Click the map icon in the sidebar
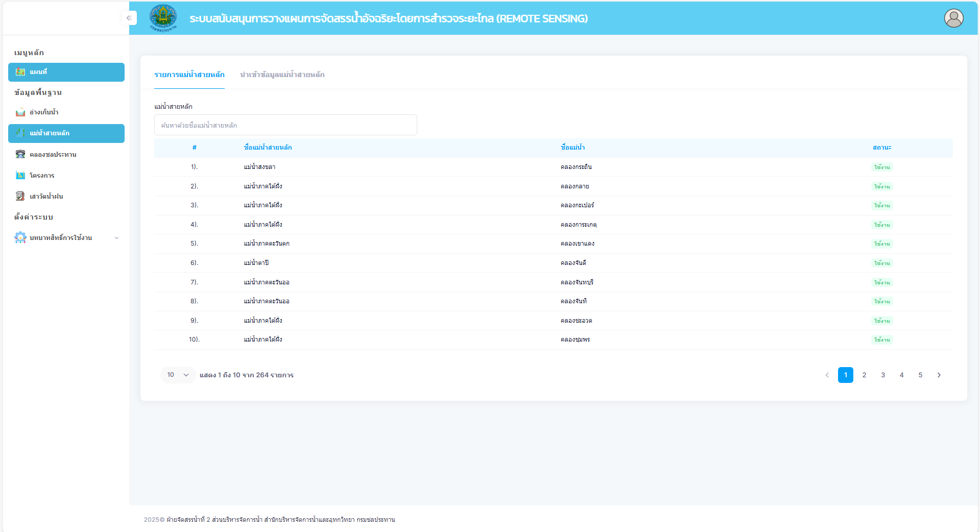Viewport: 980px width, 532px height. [20, 72]
